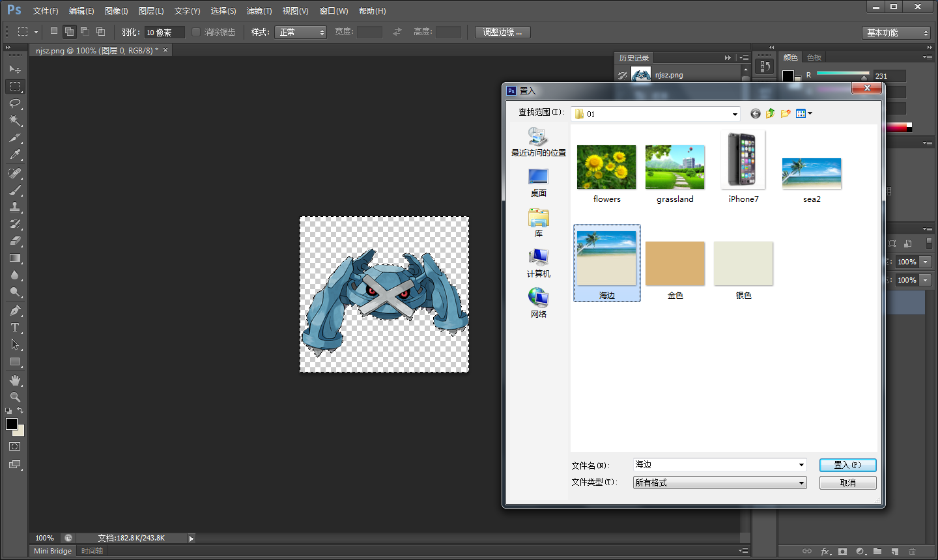The width and height of the screenshot is (938, 560).
Task: Select the History Brush tool
Action: (15, 224)
